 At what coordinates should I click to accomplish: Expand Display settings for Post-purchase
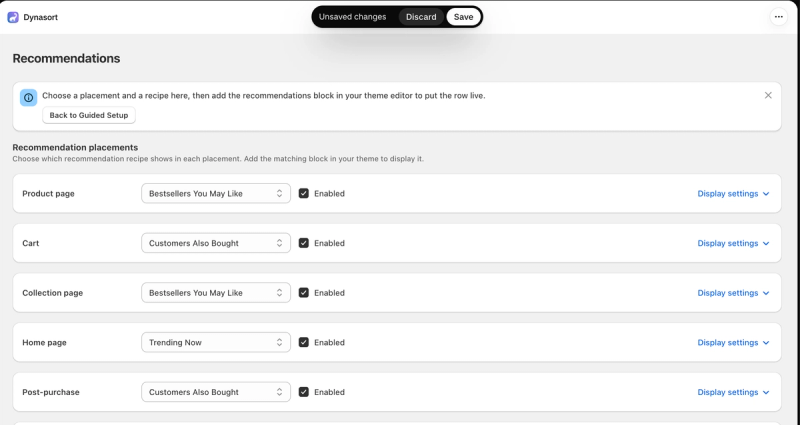733,392
